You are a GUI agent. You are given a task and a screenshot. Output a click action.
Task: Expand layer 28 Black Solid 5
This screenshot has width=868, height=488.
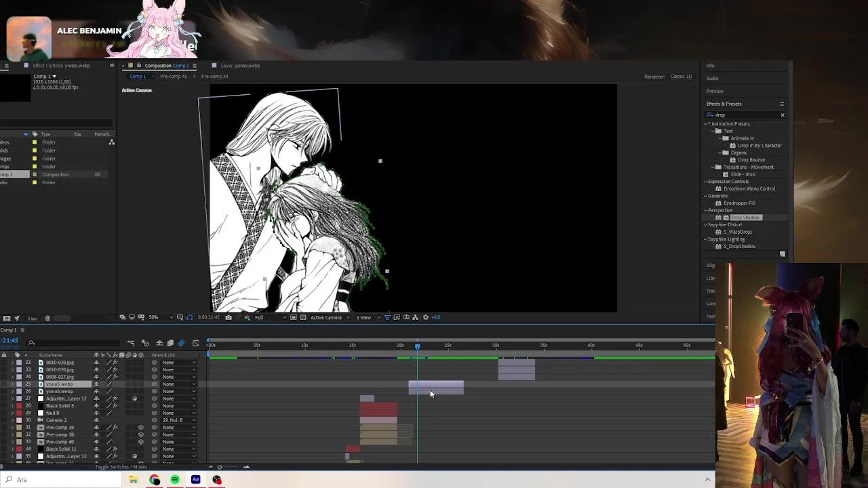click(12, 406)
